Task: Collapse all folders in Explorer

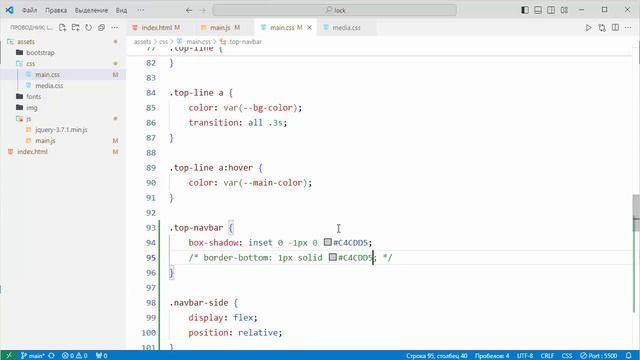Action: [x=102, y=27]
